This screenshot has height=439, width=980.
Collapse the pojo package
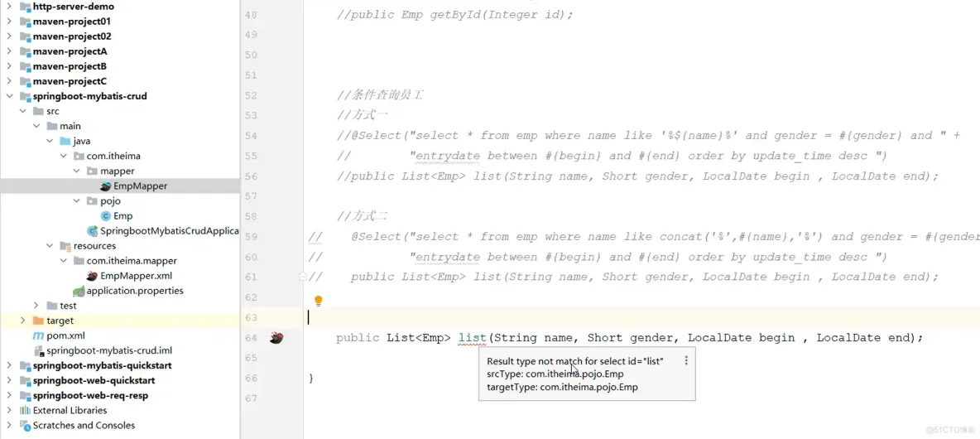(x=76, y=200)
